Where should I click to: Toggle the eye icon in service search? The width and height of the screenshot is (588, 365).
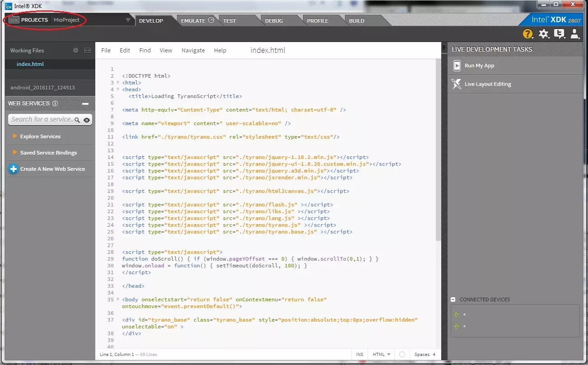pyautogui.click(x=87, y=120)
